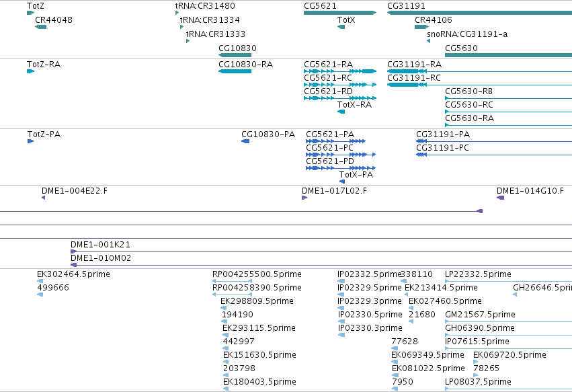
Task: Pick the EK298809.5prime EST label
Action: pyautogui.click(x=257, y=301)
